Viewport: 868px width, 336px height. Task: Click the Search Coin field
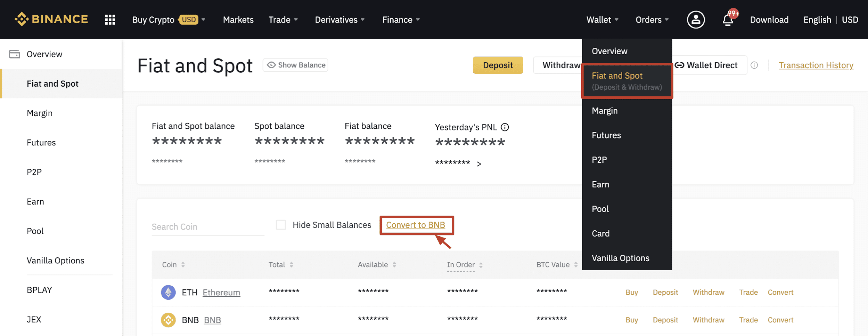208,227
